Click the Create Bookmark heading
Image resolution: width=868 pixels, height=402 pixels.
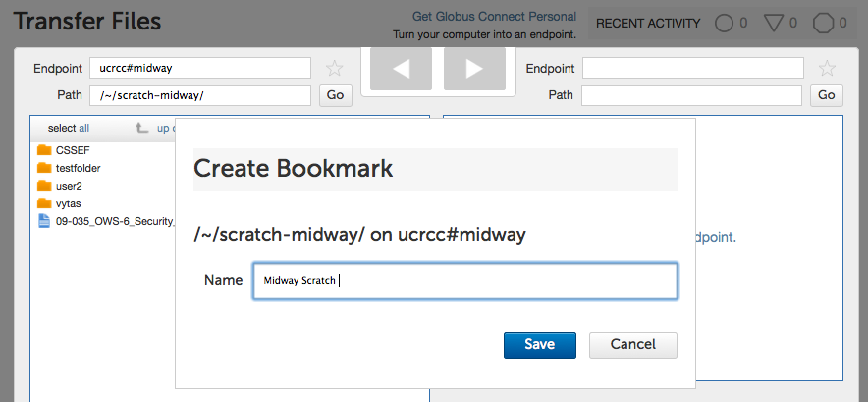click(294, 168)
